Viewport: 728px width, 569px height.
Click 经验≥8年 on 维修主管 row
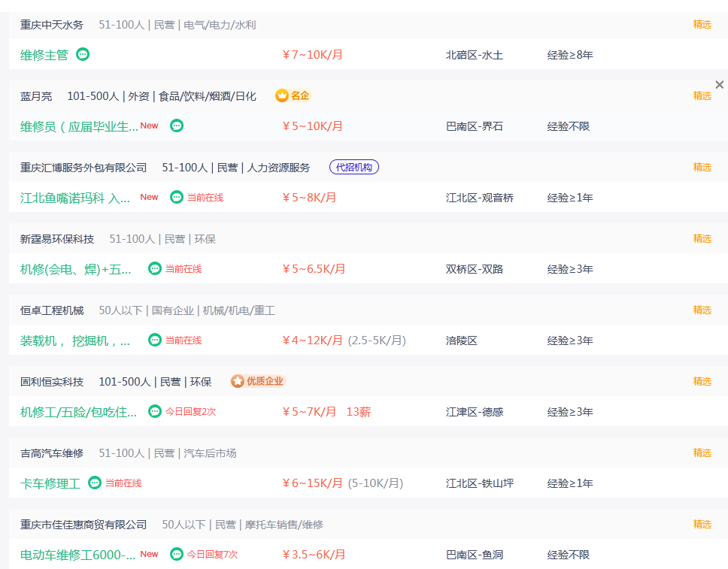pyautogui.click(x=570, y=55)
